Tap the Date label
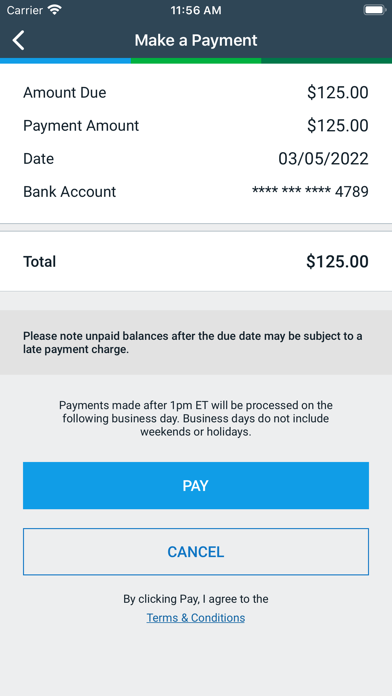Image resolution: width=392 pixels, height=696 pixels. pyautogui.click(x=39, y=158)
